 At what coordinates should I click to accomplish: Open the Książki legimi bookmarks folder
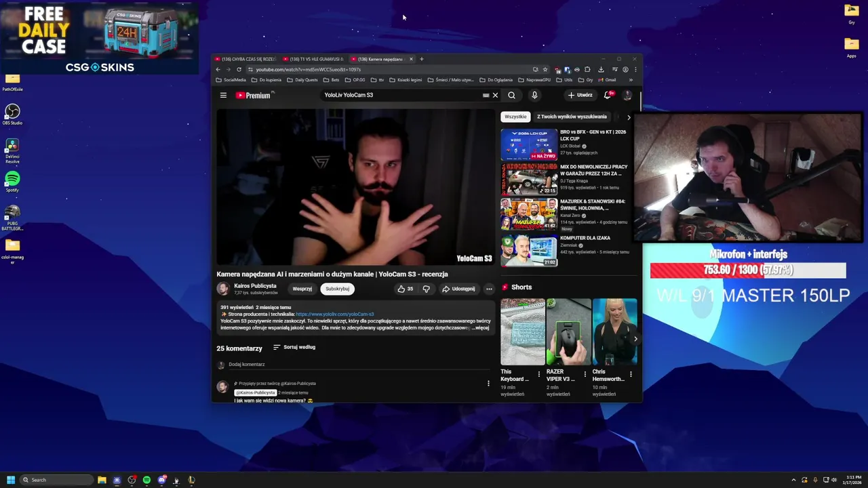click(406, 80)
